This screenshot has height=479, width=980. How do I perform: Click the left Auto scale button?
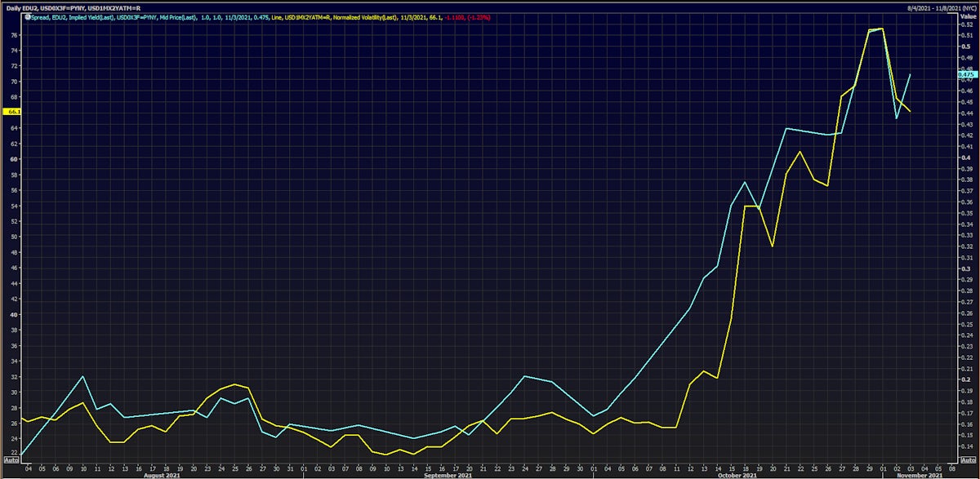[x=9, y=460]
